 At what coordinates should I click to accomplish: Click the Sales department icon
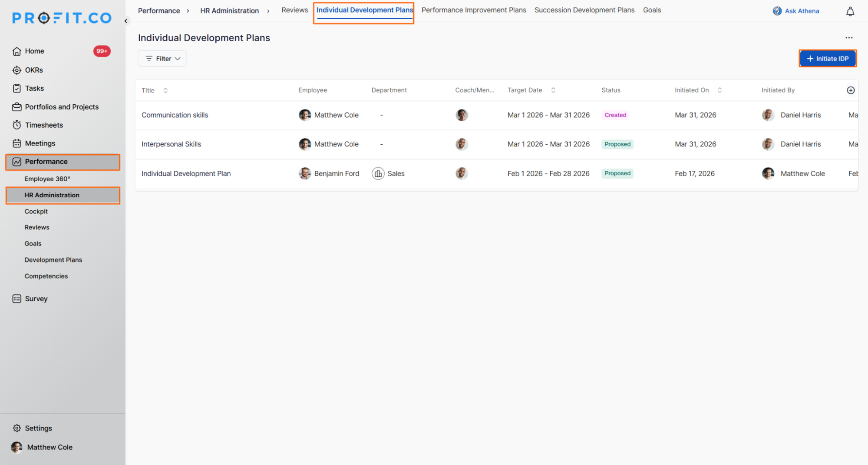(x=378, y=173)
